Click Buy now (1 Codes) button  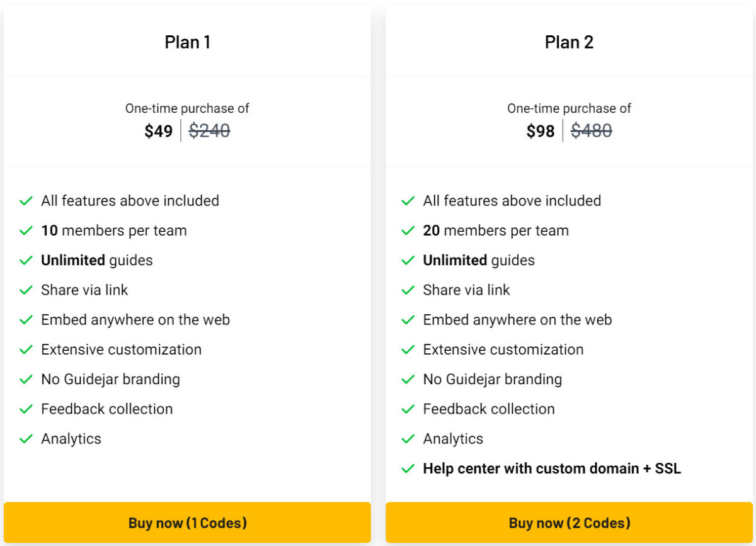click(187, 523)
